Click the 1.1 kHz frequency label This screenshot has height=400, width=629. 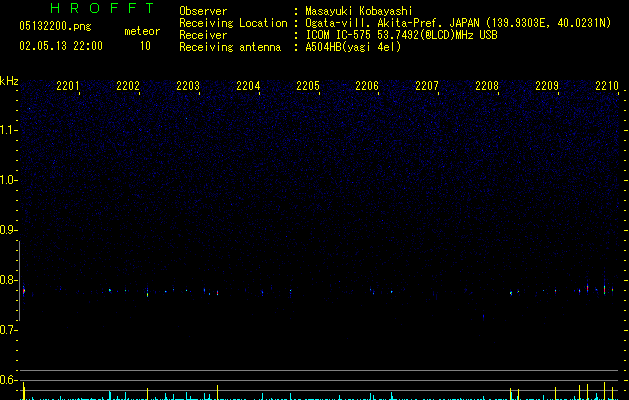(x=8, y=130)
